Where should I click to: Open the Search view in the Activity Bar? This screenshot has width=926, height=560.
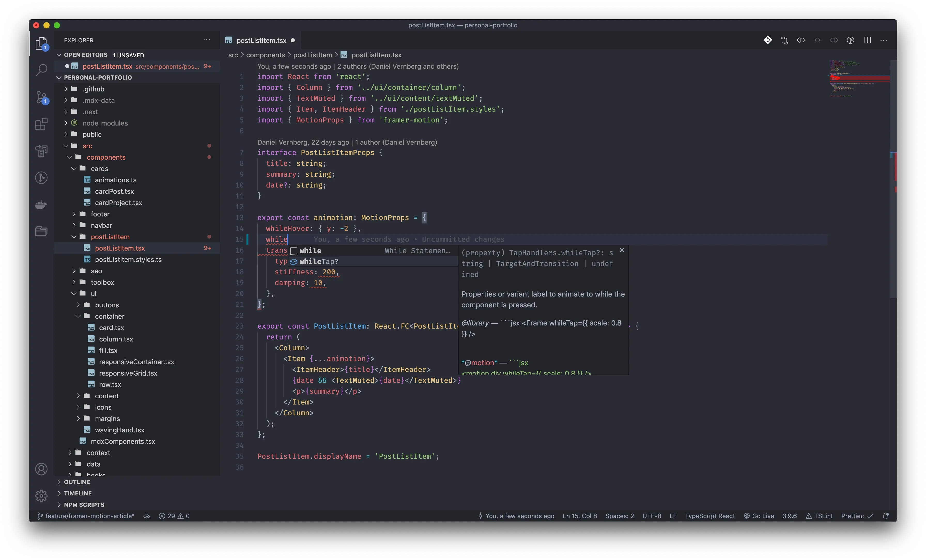tap(41, 70)
